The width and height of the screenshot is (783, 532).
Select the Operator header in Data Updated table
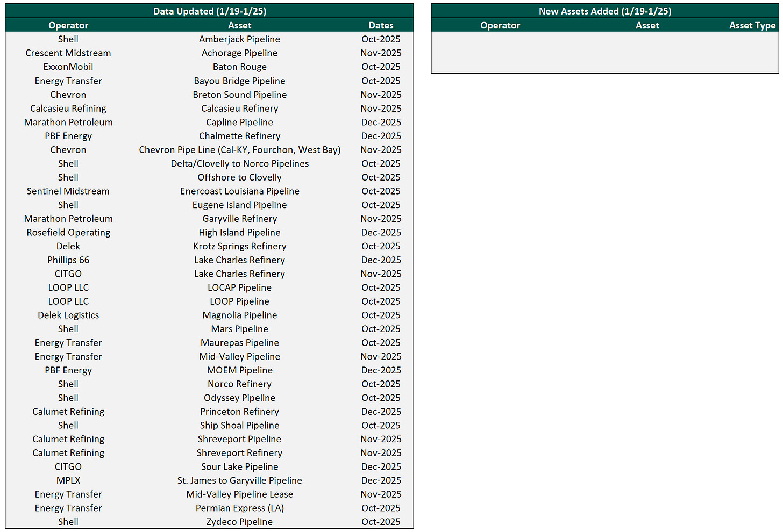[x=68, y=25]
